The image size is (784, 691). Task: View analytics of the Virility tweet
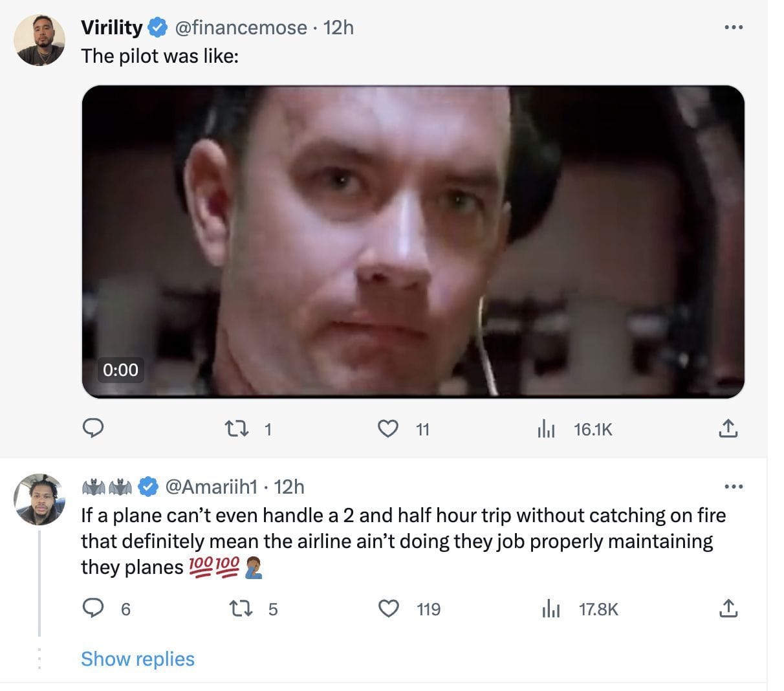(x=547, y=429)
